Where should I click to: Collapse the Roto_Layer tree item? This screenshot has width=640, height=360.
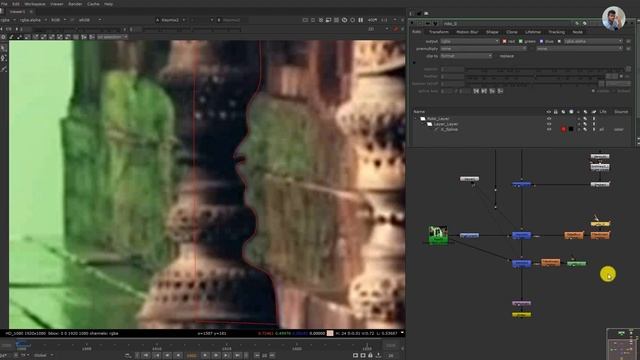[x=417, y=119]
